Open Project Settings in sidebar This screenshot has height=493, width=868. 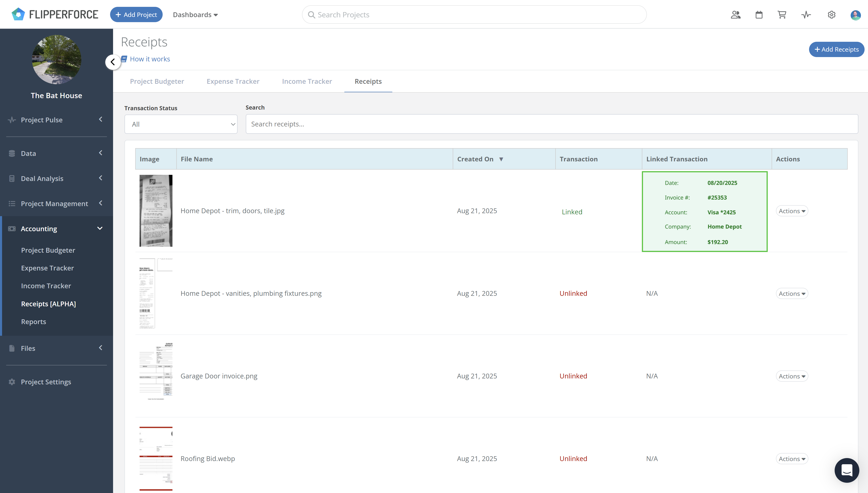coord(46,382)
